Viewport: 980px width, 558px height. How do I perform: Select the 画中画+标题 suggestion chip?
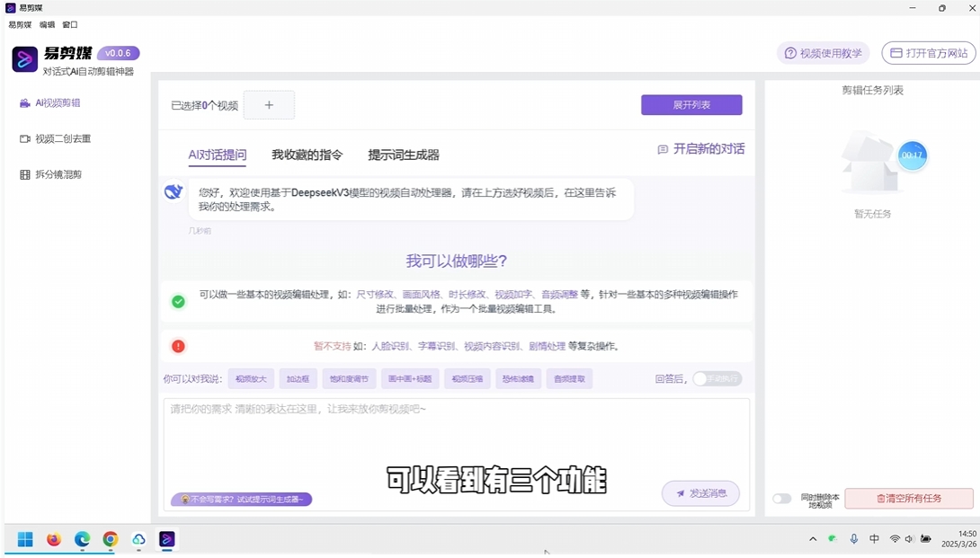coord(410,378)
